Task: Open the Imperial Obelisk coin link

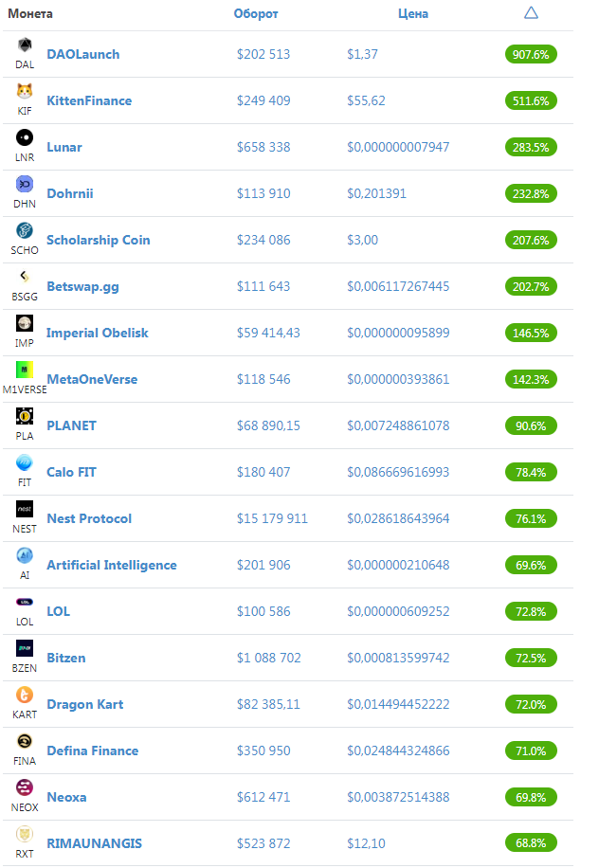Action: click(x=98, y=333)
